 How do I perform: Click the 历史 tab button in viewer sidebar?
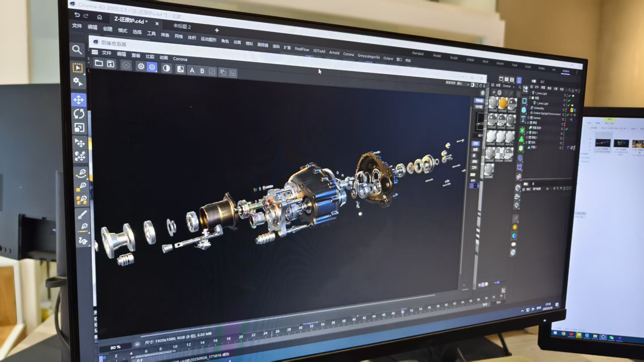tap(475, 144)
